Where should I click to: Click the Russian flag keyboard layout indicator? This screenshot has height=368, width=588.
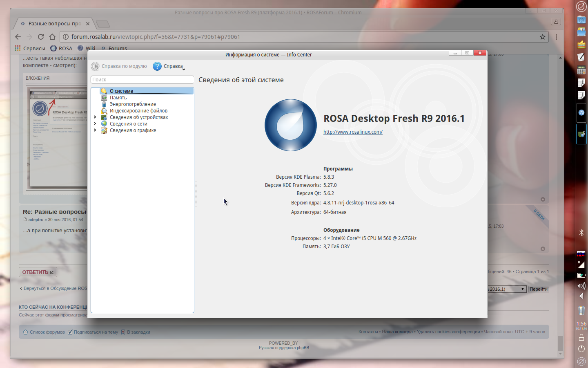(581, 254)
